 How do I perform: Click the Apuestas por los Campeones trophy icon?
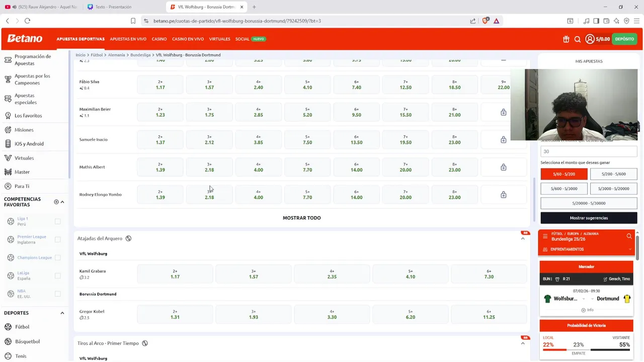click(8, 79)
